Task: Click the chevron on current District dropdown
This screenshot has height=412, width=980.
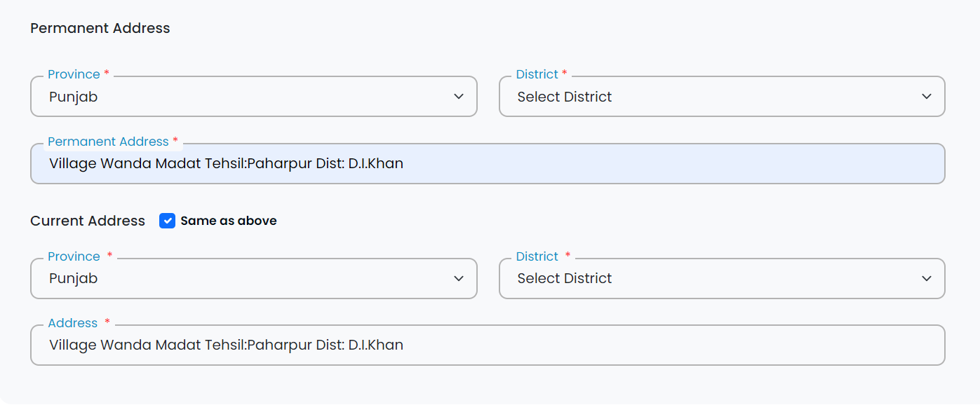Action: [x=927, y=278]
